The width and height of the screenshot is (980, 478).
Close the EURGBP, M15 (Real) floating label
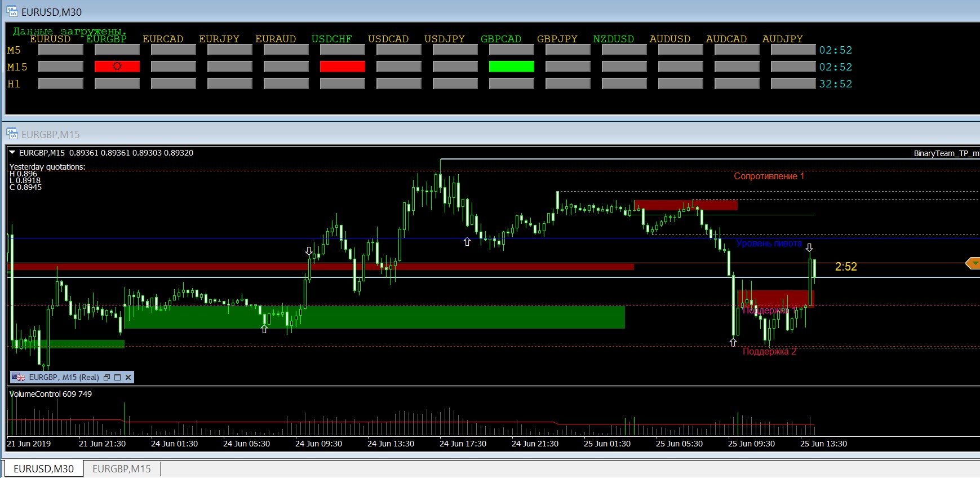tap(128, 378)
